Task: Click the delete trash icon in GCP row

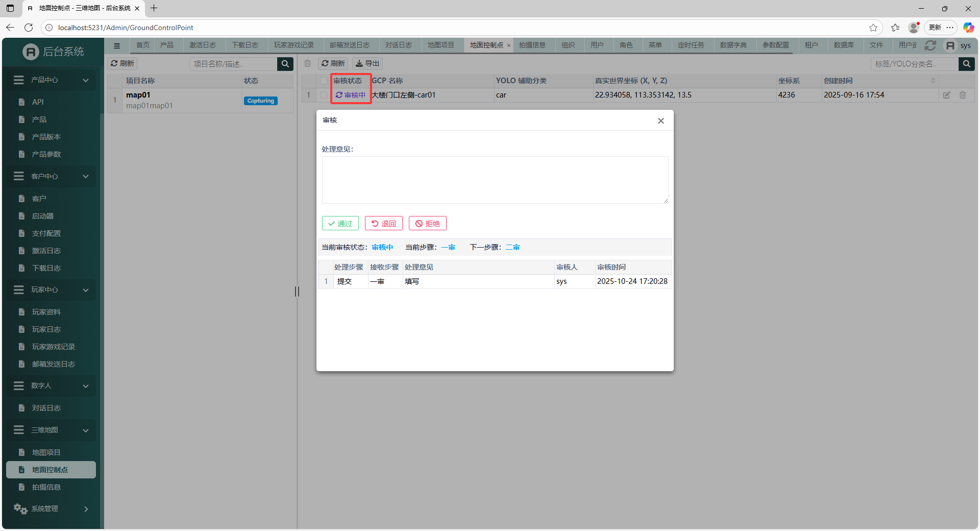Action: (963, 95)
